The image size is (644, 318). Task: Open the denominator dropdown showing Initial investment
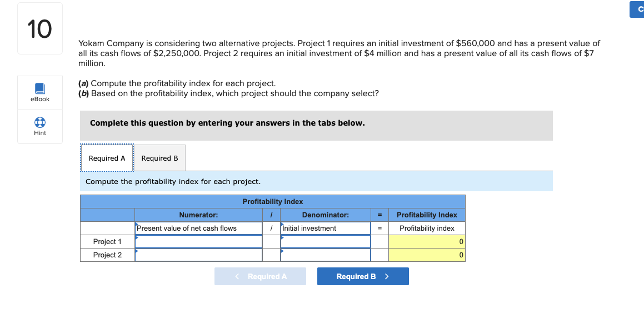click(325, 228)
